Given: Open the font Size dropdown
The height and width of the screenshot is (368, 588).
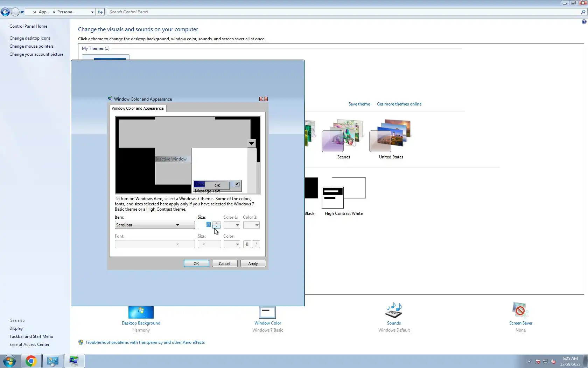Looking at the screenshot, I should pyautogui.click(x=209, y=244).
